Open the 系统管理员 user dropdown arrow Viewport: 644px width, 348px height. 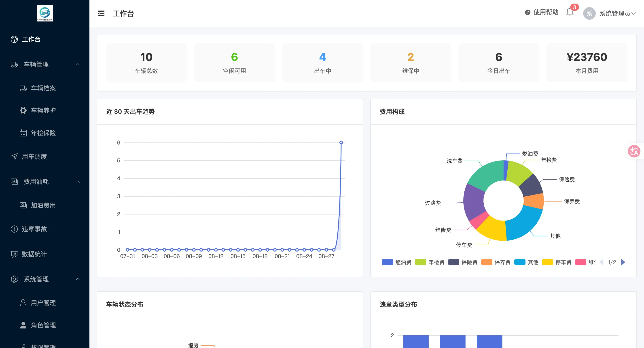[634, 13]
